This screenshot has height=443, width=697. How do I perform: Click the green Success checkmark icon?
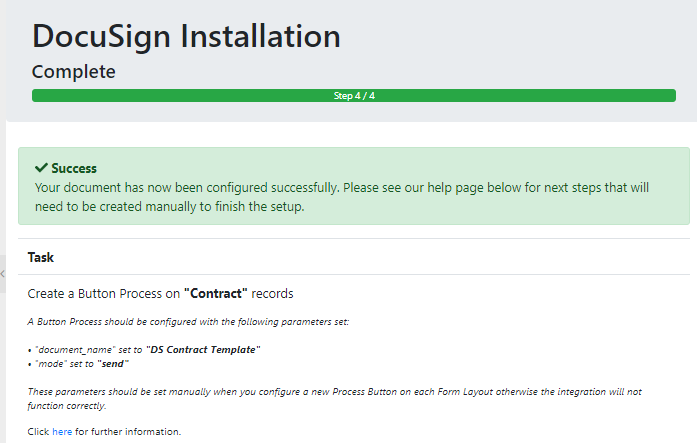[x=41, y=168]
